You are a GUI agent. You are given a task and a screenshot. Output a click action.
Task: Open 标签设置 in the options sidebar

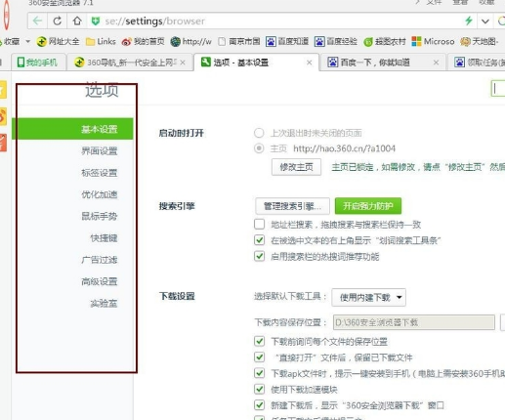pyautogui.click(x=100, y=173)
